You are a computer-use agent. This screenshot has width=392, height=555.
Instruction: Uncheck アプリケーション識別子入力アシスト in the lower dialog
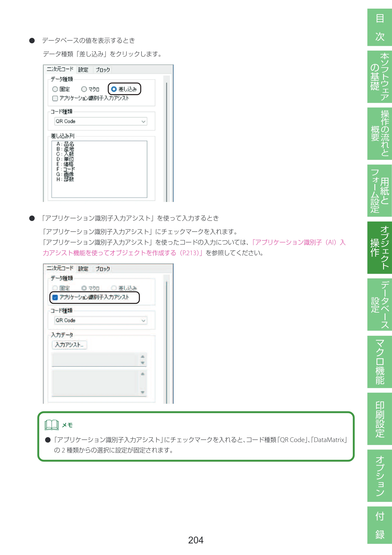[55, 297]
